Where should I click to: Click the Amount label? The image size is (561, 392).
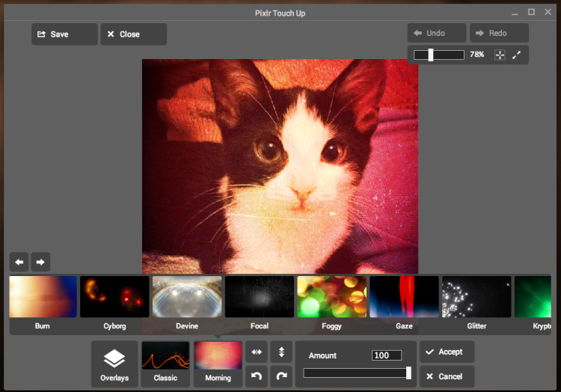click(322, 355)
